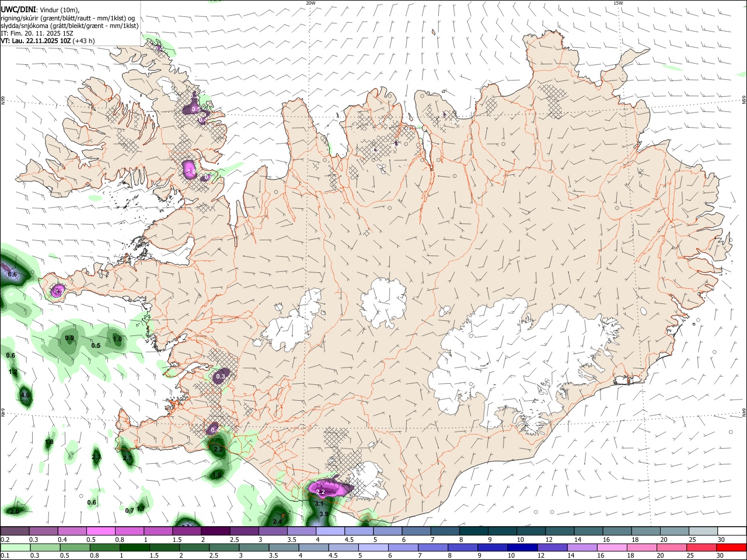
Task: Click the pale grey swatch after 25, upper row
Action: 703,531
